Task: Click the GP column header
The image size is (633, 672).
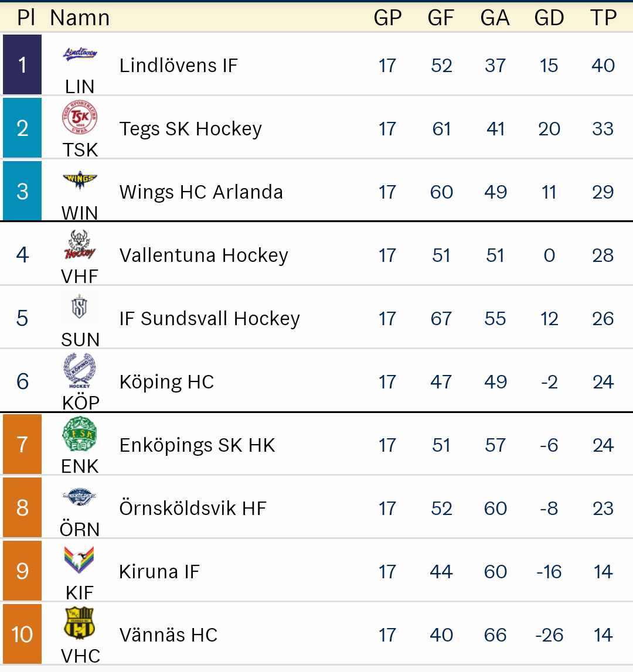Action: pos(387,18)
